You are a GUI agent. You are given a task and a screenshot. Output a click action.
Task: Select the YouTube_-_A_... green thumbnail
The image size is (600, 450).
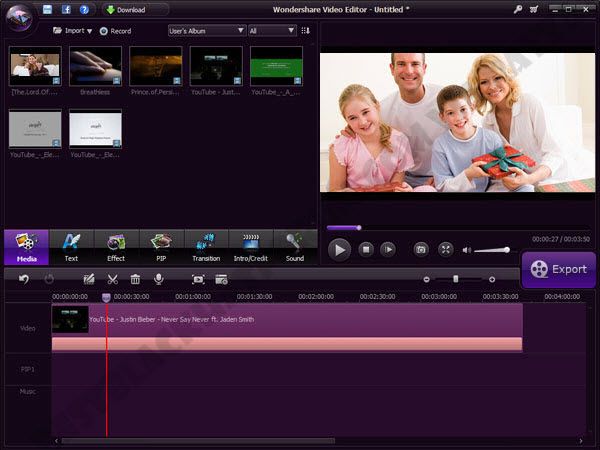276,66
